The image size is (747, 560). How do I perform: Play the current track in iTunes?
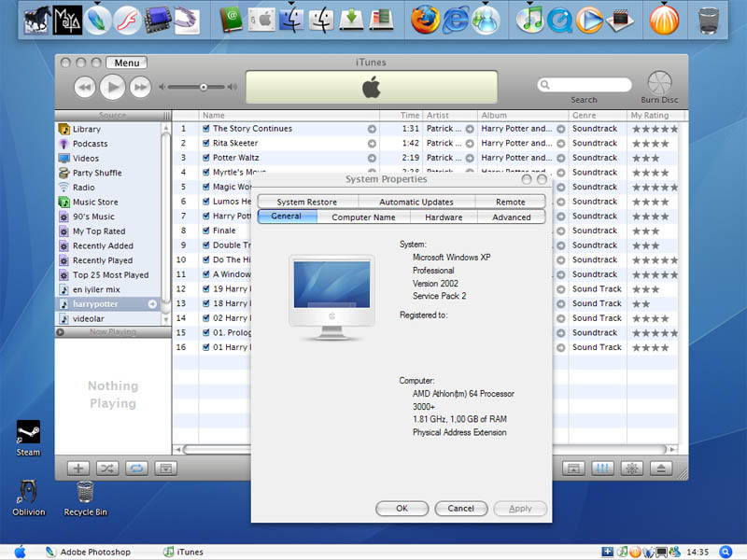tap(112, 87)
